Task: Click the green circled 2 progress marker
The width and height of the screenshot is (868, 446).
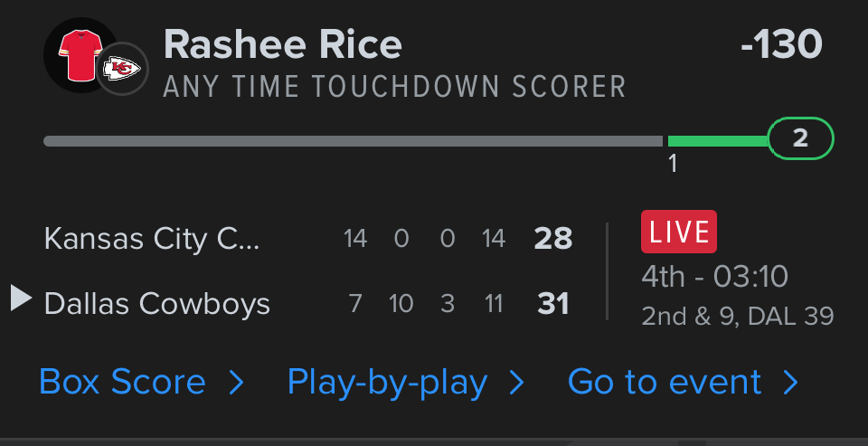Action: point(800,139)
